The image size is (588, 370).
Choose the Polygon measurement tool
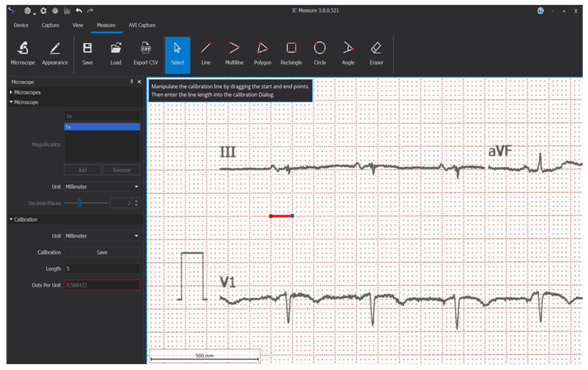[263, 53]
